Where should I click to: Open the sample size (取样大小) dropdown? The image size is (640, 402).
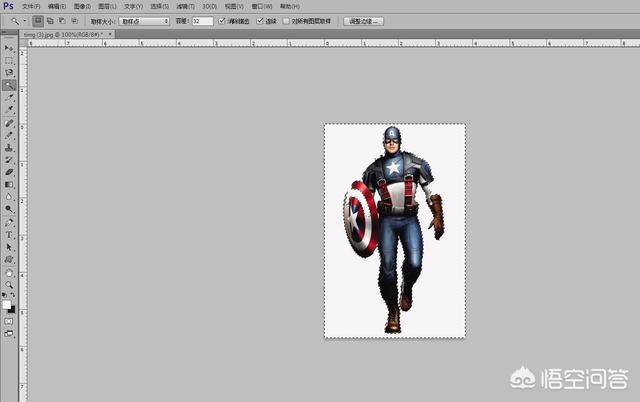point(144,21)
